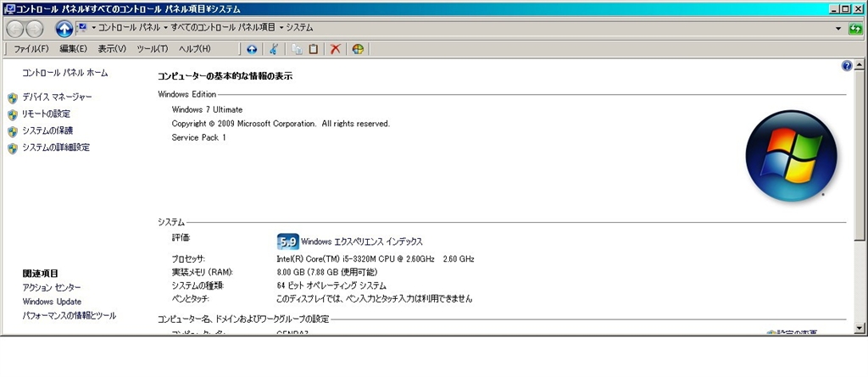Click the computer icon in the address bar
Screen dimensions: 868x377
click(82, 27)
